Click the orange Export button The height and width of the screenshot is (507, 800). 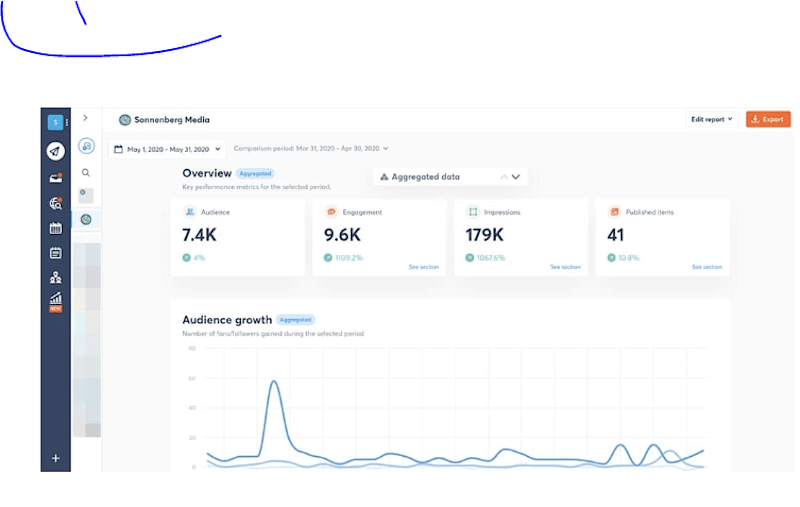pos(768,119)
